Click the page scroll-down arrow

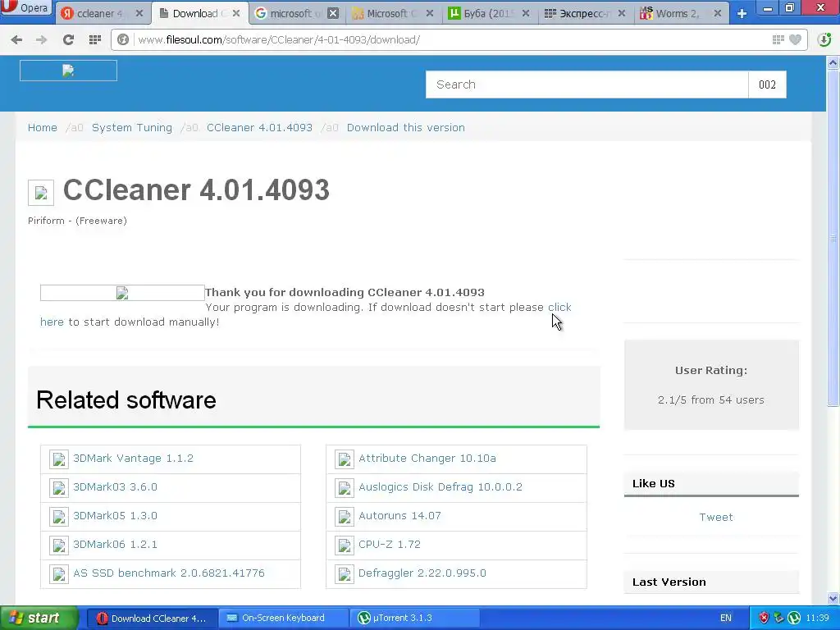[833, 598]
